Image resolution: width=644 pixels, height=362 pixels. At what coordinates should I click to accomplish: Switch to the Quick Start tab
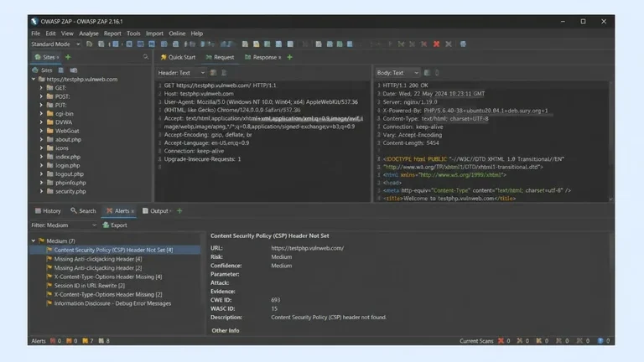click(179, 57)
